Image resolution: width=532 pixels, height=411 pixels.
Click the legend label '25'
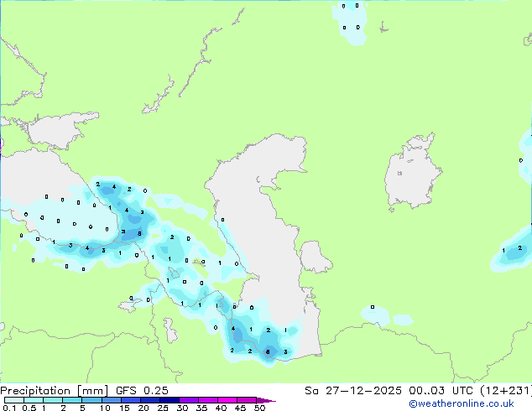click(163, 408)
